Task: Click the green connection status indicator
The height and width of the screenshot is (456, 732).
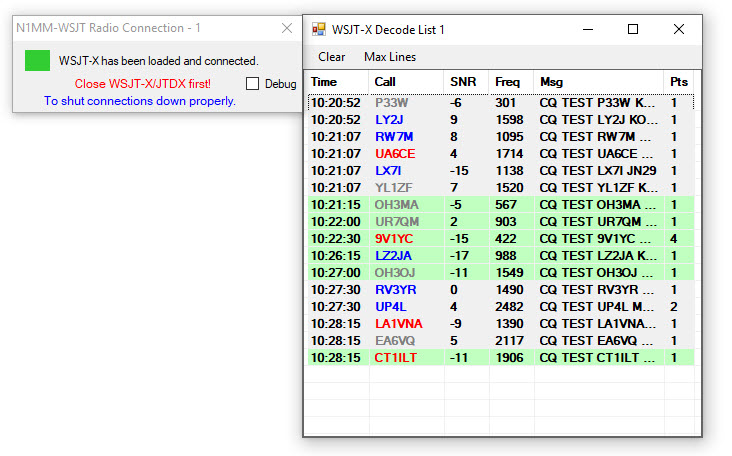Action: point(37,61)
